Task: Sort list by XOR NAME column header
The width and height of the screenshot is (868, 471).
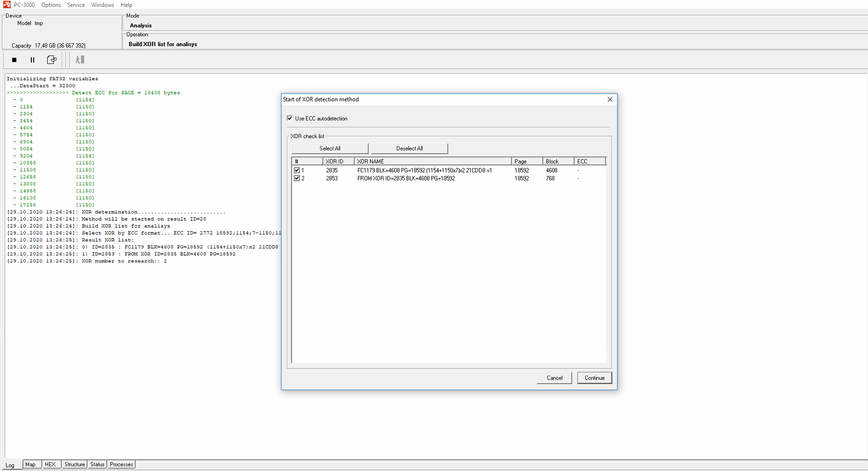Action: tap(432, 161)
